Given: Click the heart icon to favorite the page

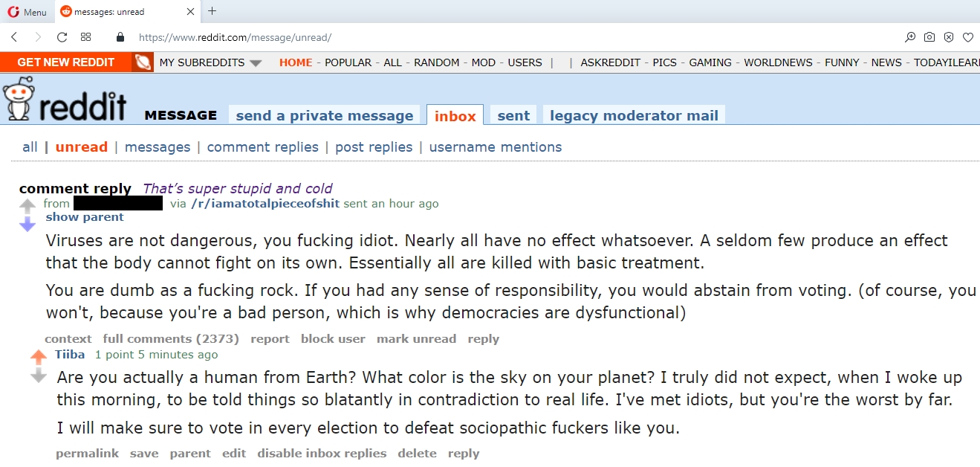Looking at the screenshot, I should 967,36.
